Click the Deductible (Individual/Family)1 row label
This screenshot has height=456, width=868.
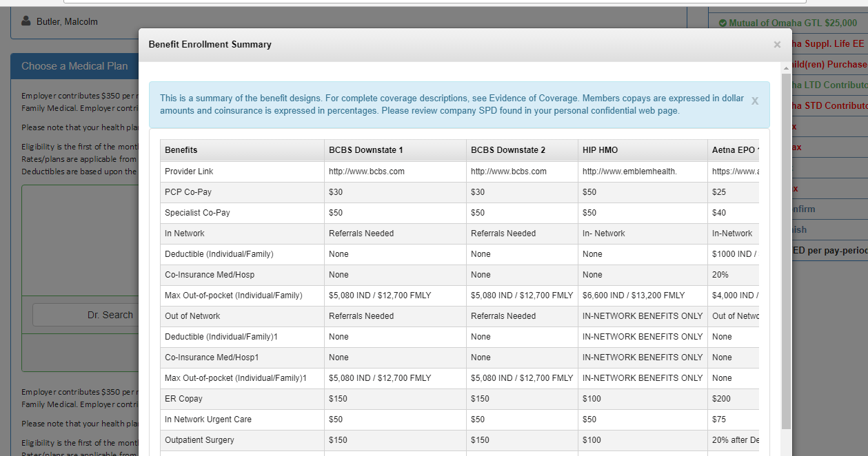pyautogui.click(x=221, y=337)
